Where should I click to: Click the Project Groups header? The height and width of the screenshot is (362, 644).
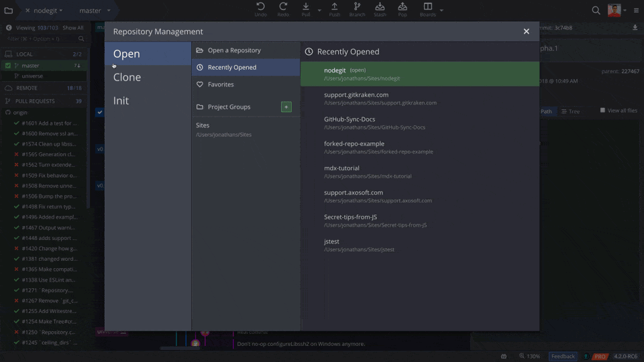click(x=229, y=107)
